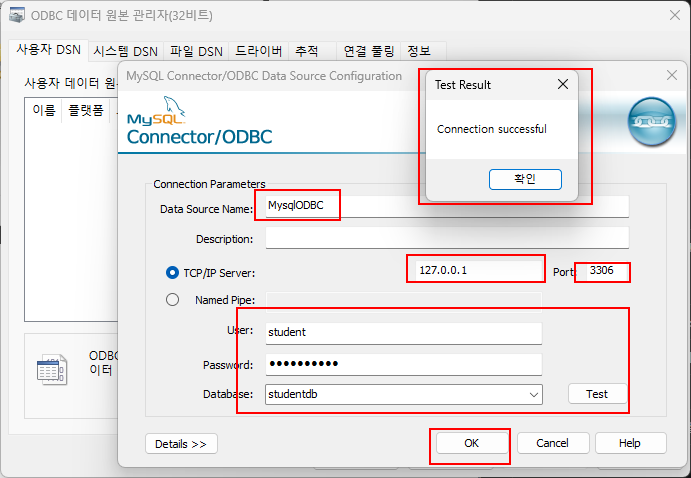Click the Password field
This screenshot has height=478, width=691.
click(x=404, y=364)
